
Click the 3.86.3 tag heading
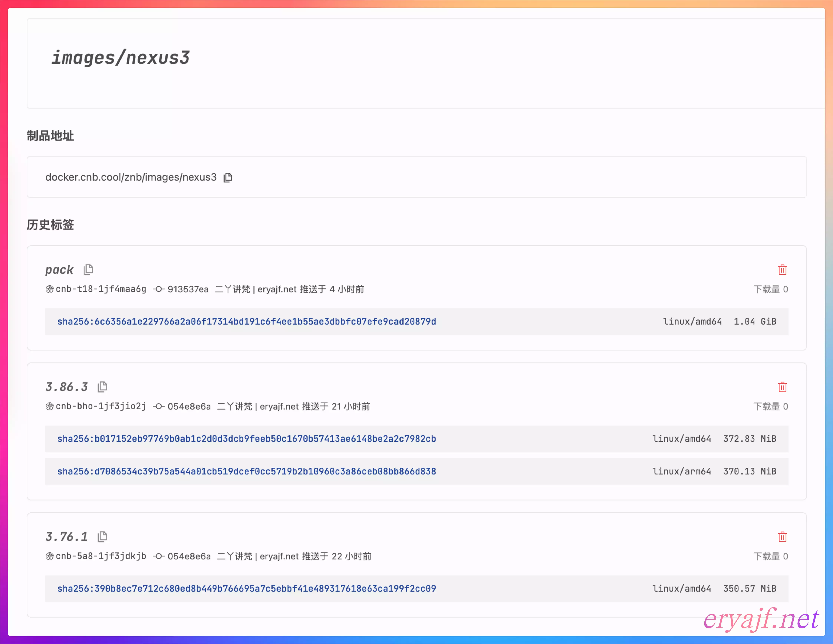67,387
